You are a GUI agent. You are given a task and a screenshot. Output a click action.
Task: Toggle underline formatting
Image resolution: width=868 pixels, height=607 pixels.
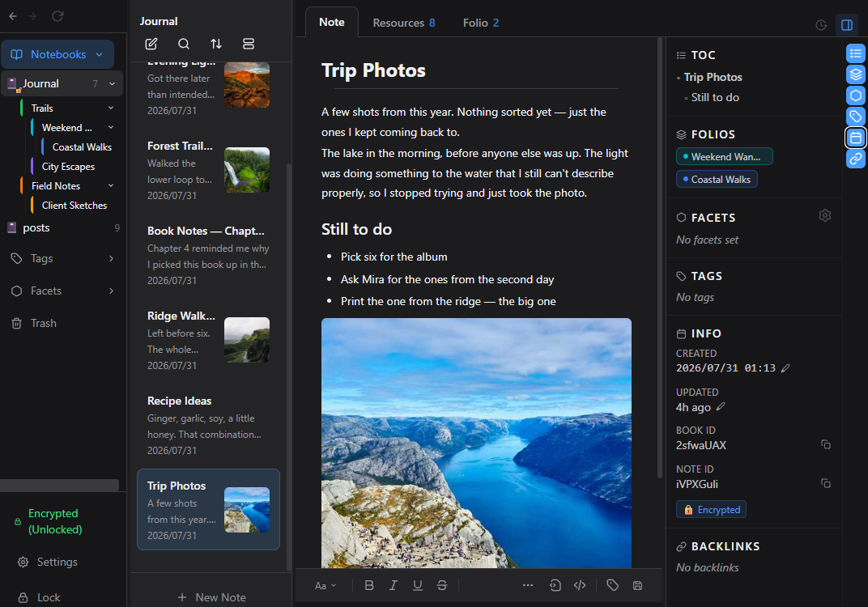[x=418, y=585]
